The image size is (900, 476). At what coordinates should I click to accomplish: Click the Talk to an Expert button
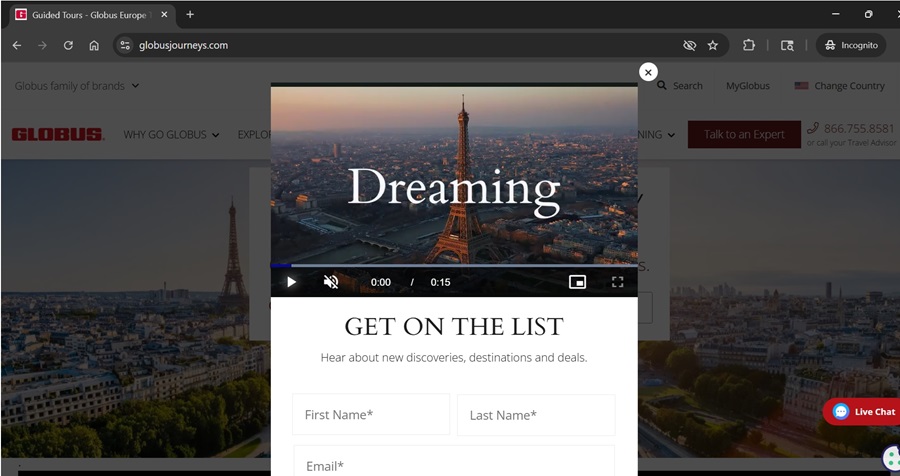(744, 134)
